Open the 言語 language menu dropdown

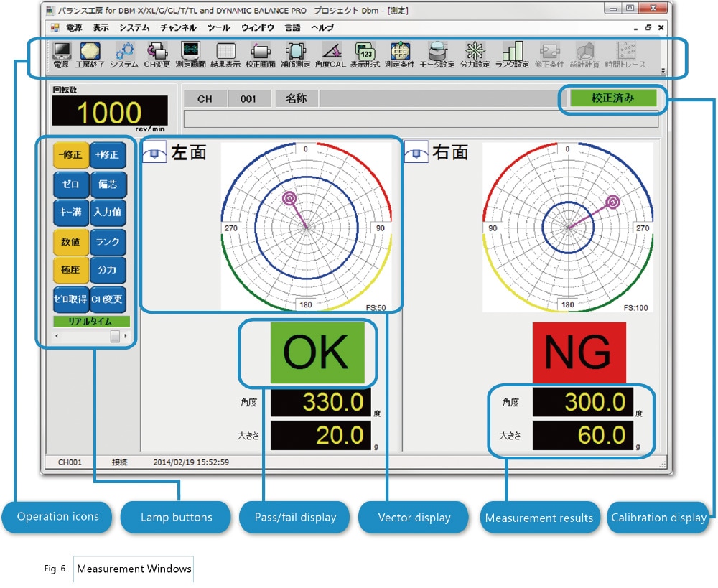(293, 29)
